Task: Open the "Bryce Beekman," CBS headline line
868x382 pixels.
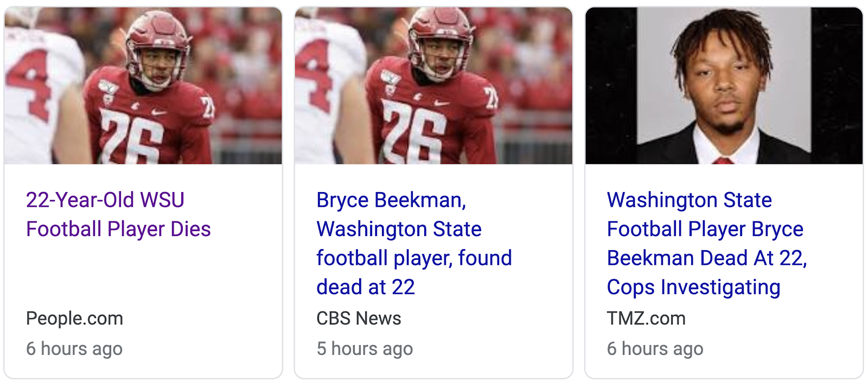Action: coord(391,200)
